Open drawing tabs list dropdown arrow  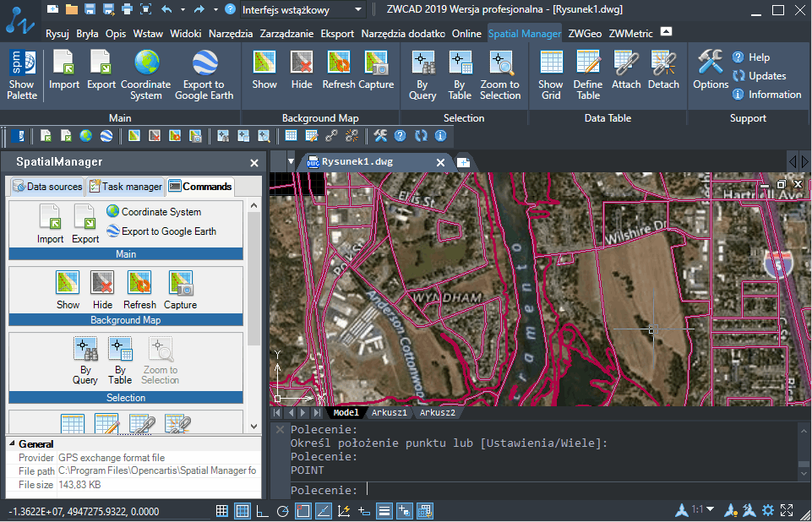click(291, 161)
